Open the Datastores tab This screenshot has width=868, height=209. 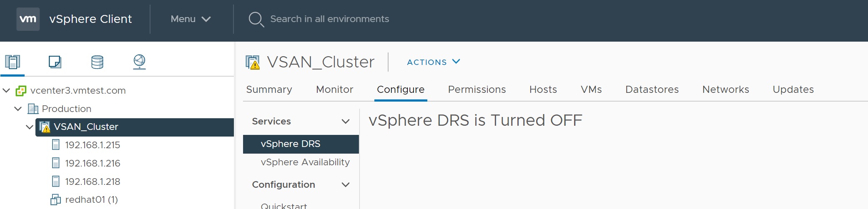pyautogui.click(x=652, y=90)
